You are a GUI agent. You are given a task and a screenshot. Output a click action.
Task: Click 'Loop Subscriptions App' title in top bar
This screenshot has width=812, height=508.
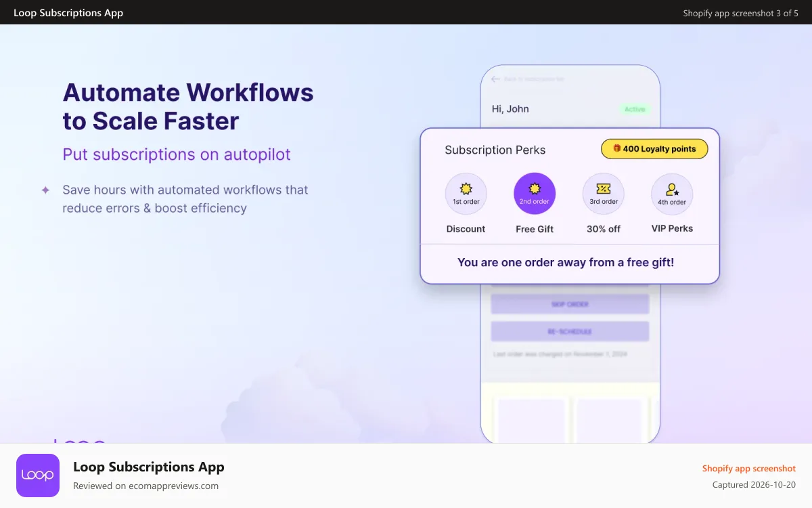[68, 13]
